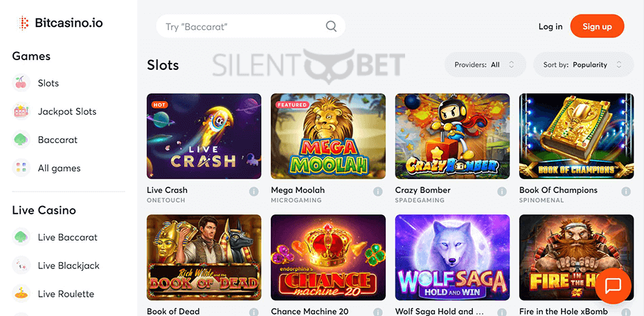
Task: Click the Sign up button
Action: (597, 26)
